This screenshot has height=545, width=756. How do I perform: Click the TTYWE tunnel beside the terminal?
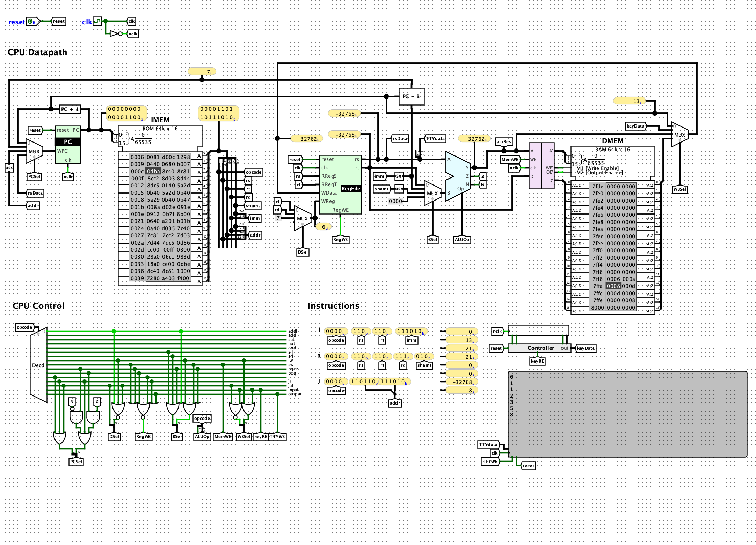(490, 462)
